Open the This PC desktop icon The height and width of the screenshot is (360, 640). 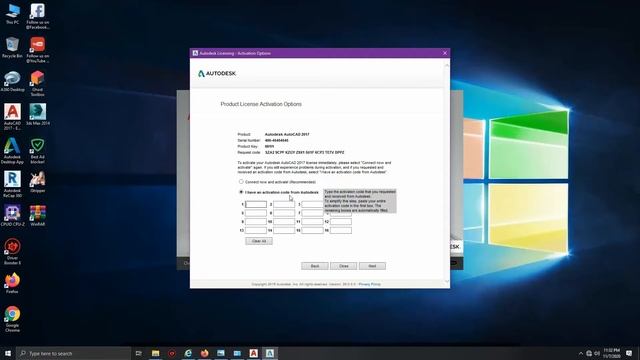click(x=12, y=14)
